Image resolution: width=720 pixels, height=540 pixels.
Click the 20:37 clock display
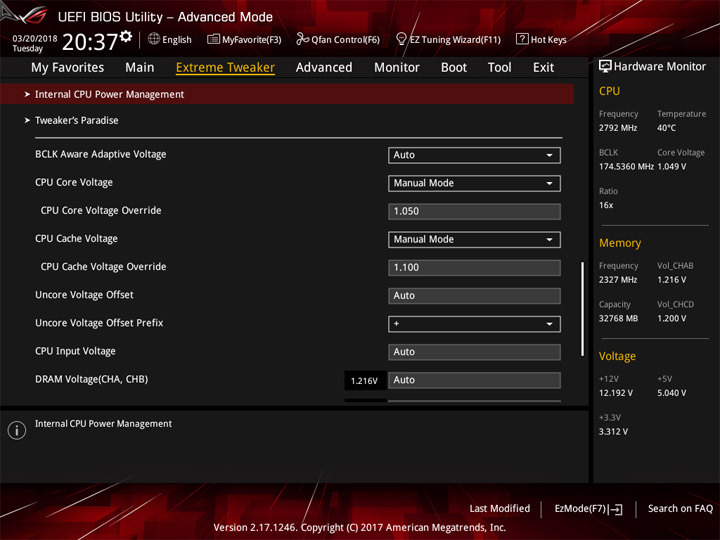(90, 42)
